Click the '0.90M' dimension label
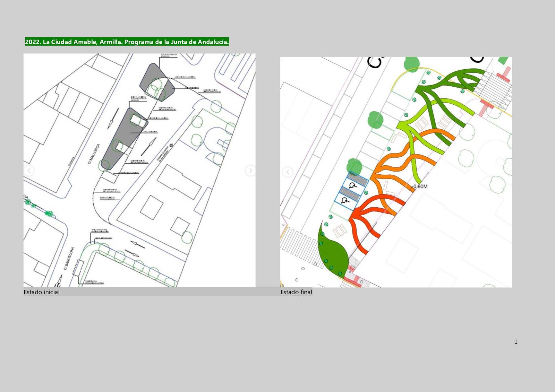The width and height of the screenshot is (555, 392). (x=420, y=186)
